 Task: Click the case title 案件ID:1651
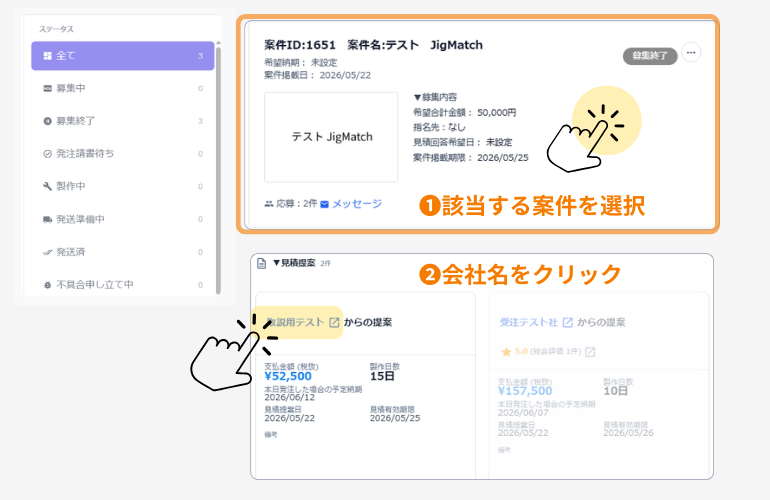coord(300,45)
